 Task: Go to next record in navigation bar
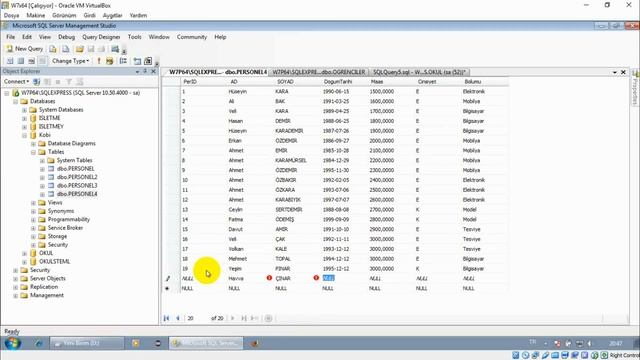(233, 318)
